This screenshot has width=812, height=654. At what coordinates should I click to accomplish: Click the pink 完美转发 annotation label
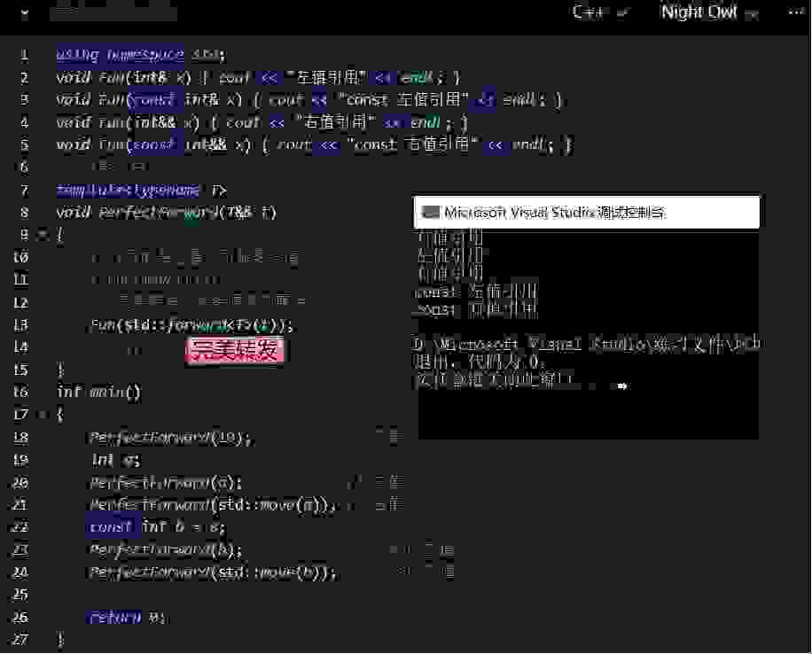(236, 351)
